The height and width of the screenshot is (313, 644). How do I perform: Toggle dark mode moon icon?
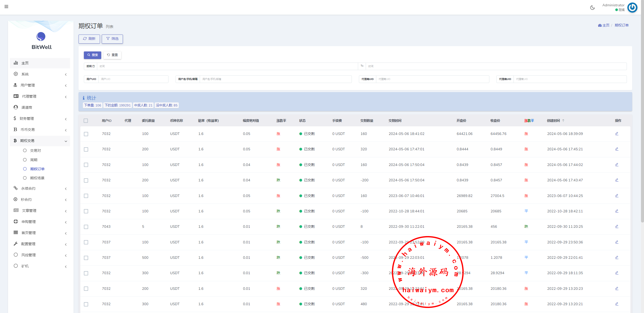pyautogui.click(x=592, y=8)
